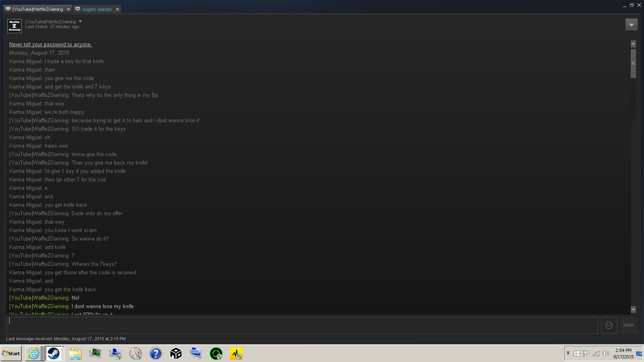Click the green circular taskbar icon
The height and width of the screenshot is (362, 644).
point(216,354)
